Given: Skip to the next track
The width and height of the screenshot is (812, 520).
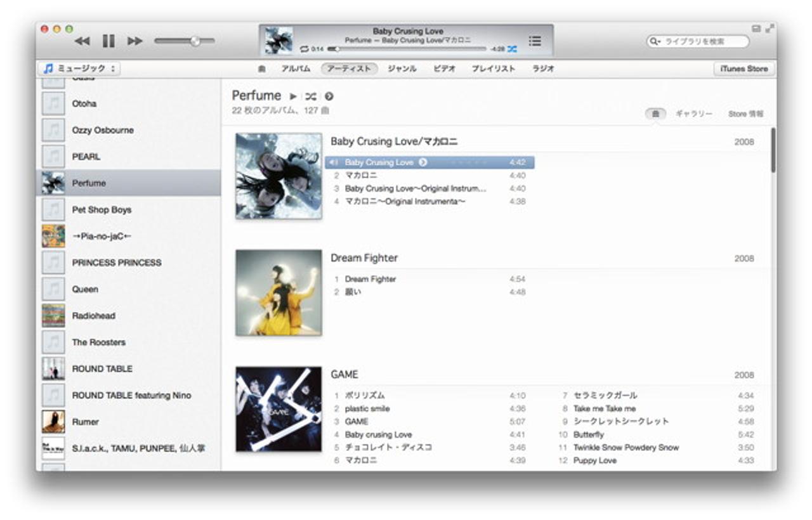Looking at the screenshot, I should tap(134, 41).
